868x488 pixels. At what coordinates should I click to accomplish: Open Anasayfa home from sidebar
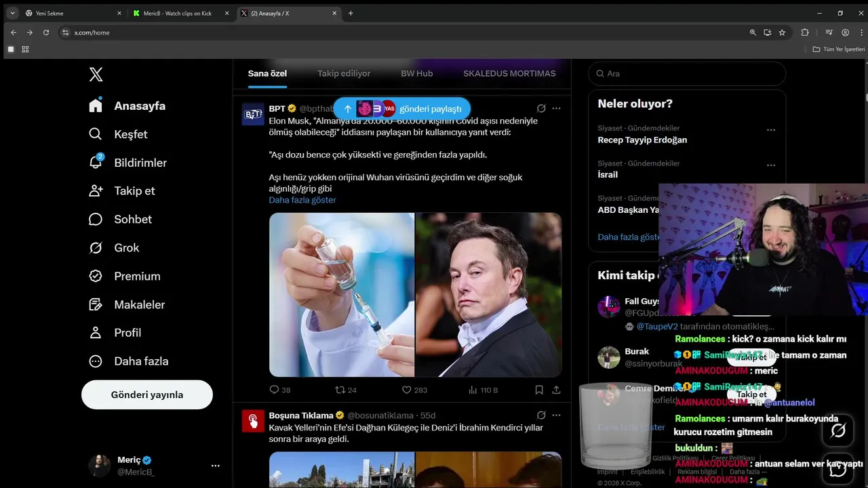127,106
